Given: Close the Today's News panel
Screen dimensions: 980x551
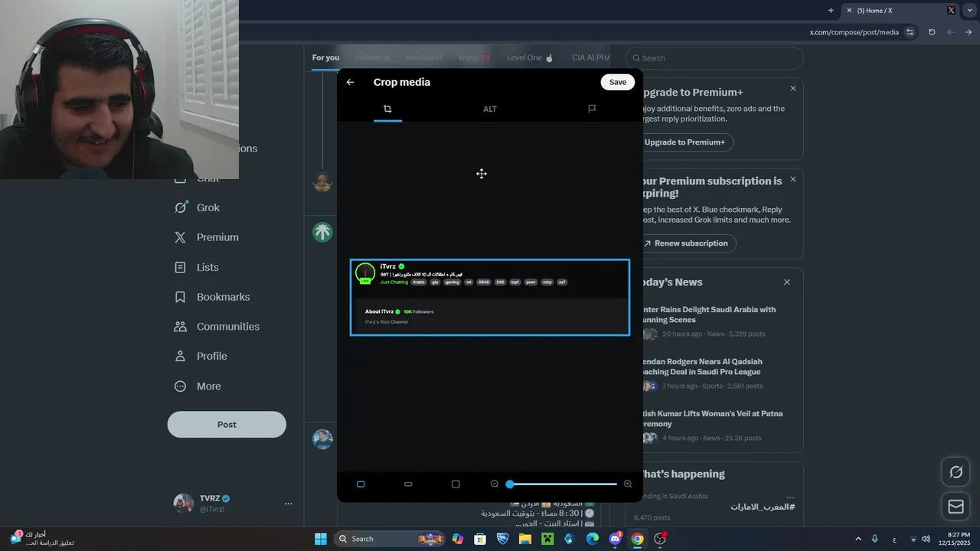Looking at the screenshot, I should [x=787, y=282].
